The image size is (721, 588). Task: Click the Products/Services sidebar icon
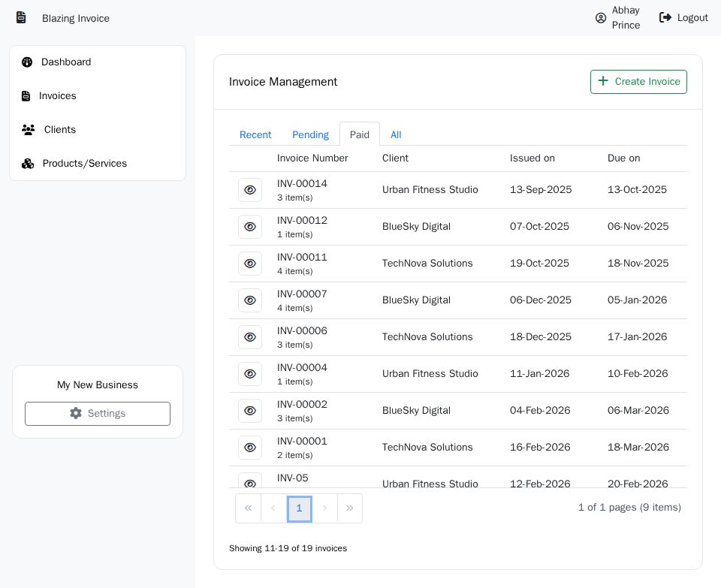coord(28,164)
